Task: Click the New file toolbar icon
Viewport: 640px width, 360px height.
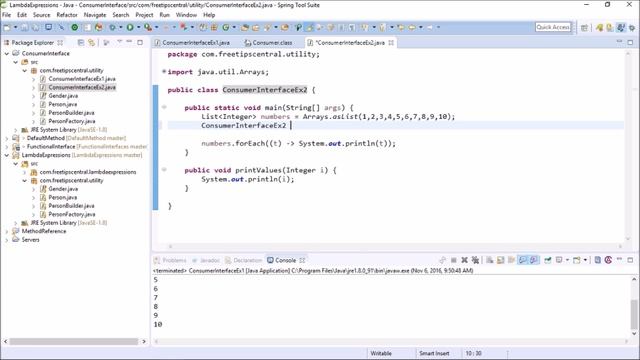Action: tap(7, 27)
